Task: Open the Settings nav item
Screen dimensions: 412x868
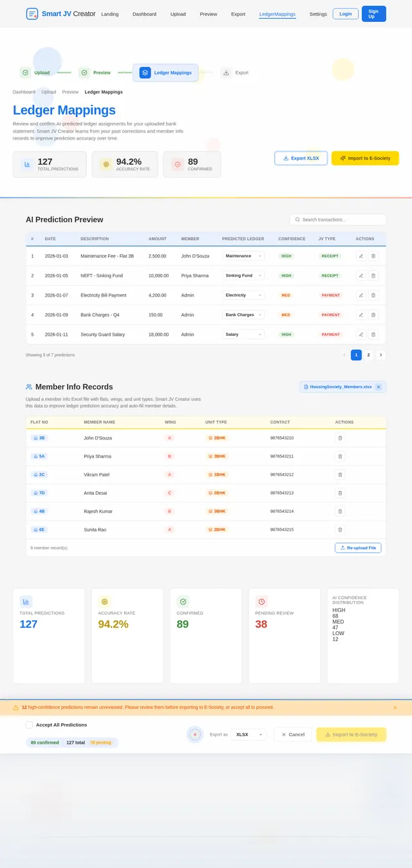Action: [318, 14]
